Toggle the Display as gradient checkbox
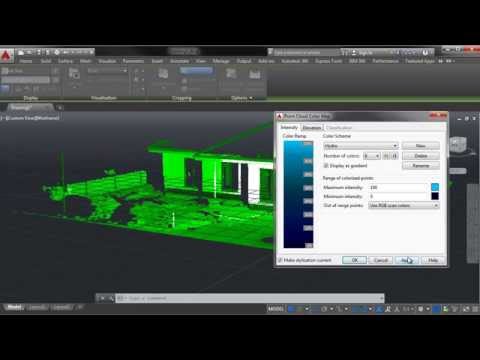Screen dimensions: 480x360 click(326, 166)
